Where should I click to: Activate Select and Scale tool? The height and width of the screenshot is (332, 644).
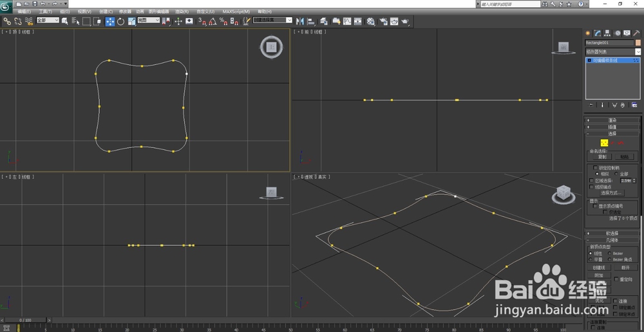(x=132, y=21)
